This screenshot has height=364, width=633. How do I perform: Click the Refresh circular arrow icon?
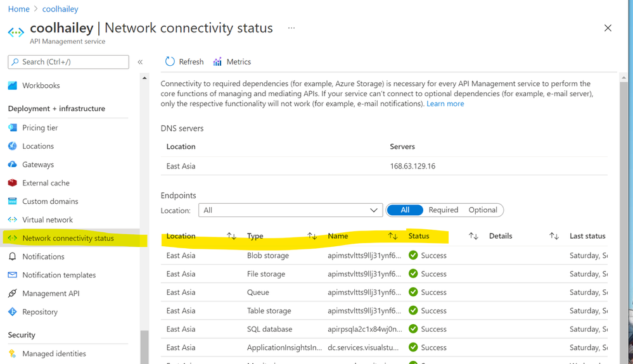click(x=170, y=61)
